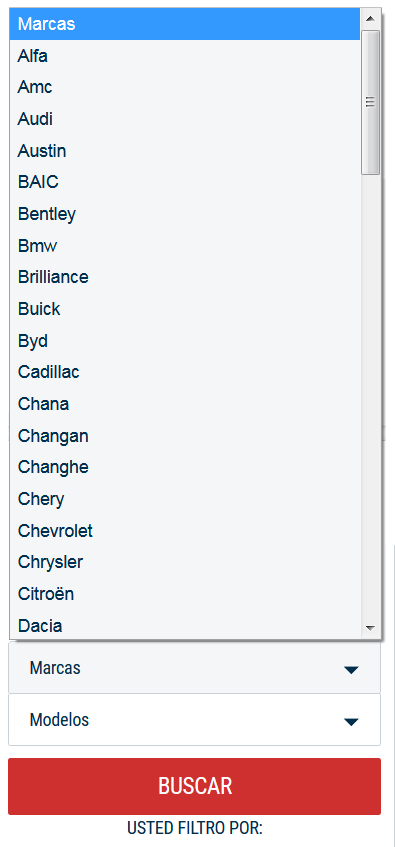Select the highlighted Marcas option

click(x=185, y=24)
